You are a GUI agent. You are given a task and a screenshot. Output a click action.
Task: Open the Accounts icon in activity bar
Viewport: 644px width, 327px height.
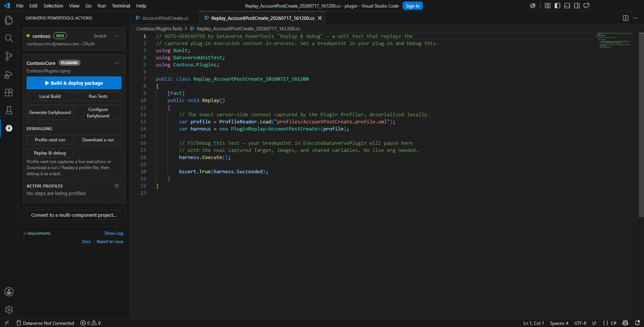click(9, 292)
